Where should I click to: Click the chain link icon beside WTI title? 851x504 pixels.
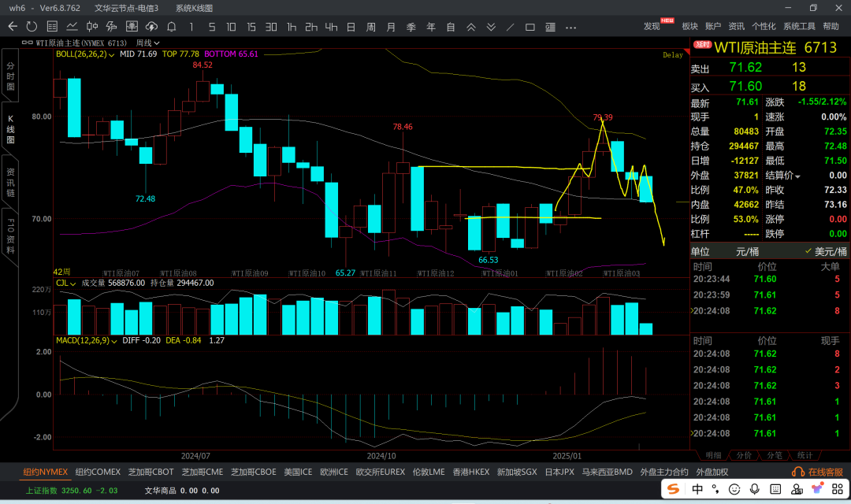27,43
